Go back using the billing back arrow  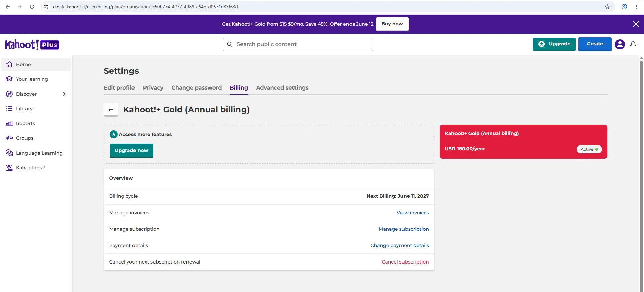tap(111, 110)
